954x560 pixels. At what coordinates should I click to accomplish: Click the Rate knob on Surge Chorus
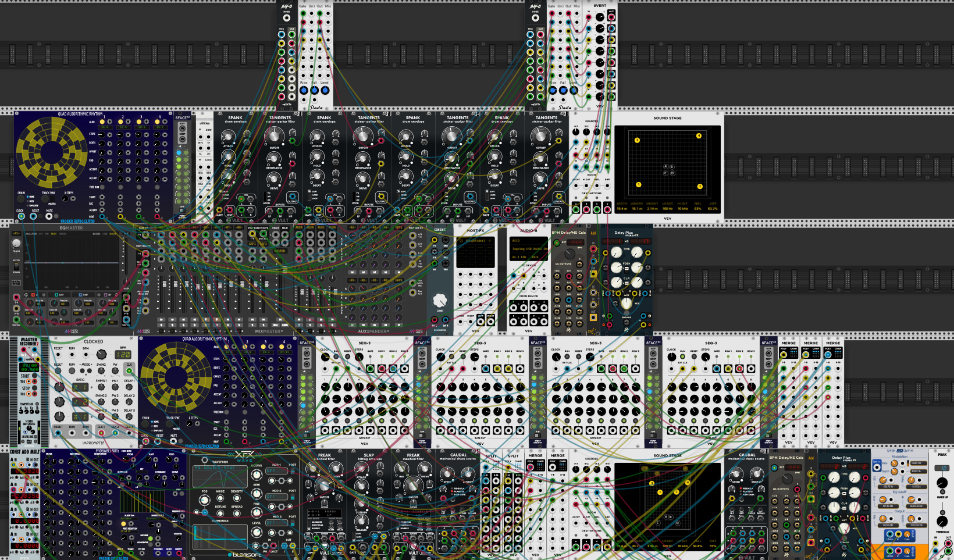click(x=894, y=463)
